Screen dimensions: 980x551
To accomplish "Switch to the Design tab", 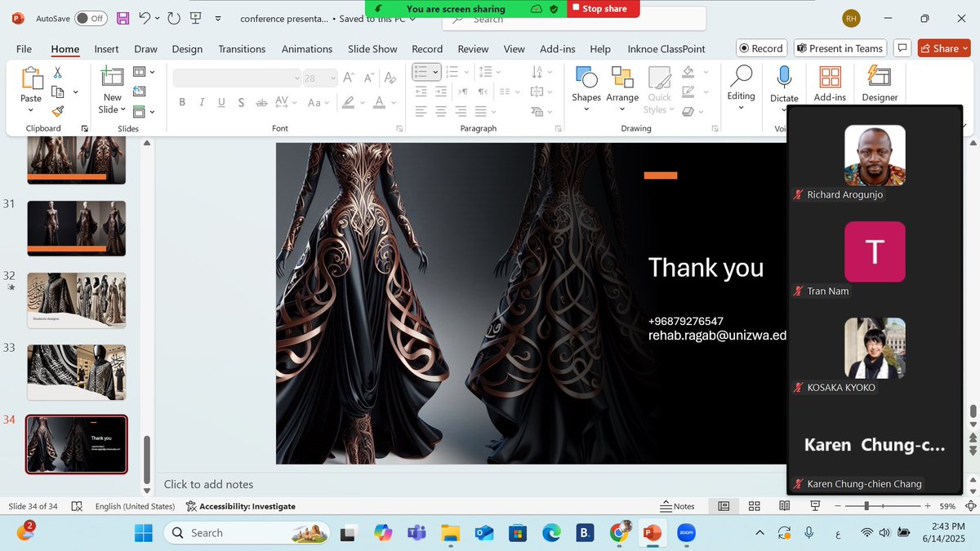I will click(187, 49).
